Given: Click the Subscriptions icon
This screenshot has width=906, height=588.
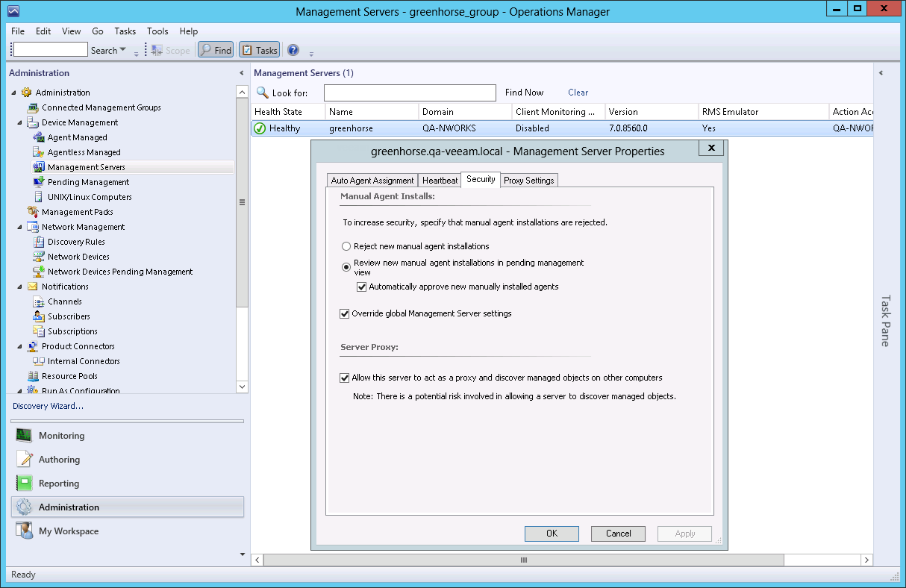Looking at the screenshot, I should pos(40,331).
